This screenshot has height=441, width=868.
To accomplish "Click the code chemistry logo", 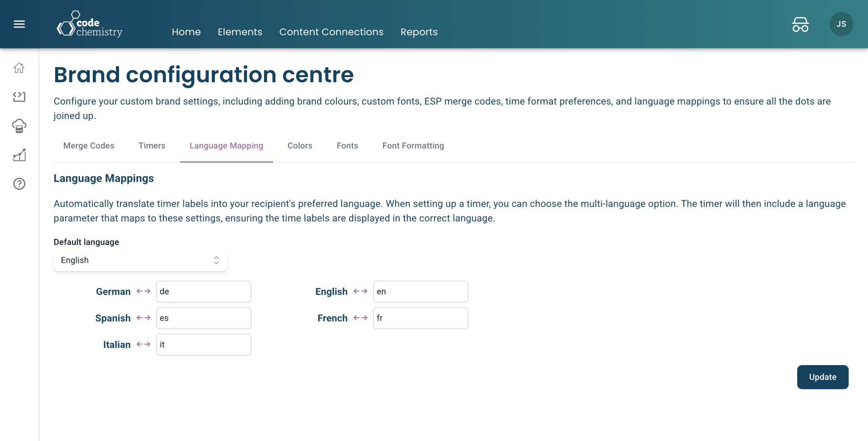I will [x=89, y=24].
